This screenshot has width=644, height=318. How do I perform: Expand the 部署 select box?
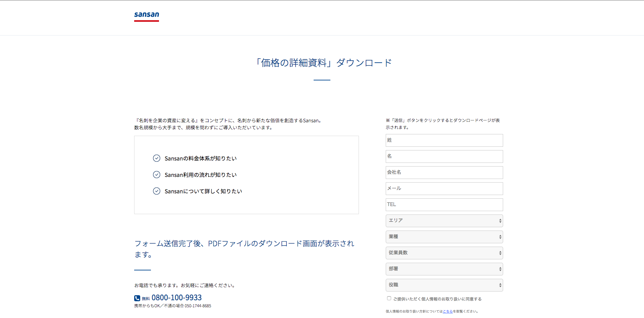pos(444,269)
